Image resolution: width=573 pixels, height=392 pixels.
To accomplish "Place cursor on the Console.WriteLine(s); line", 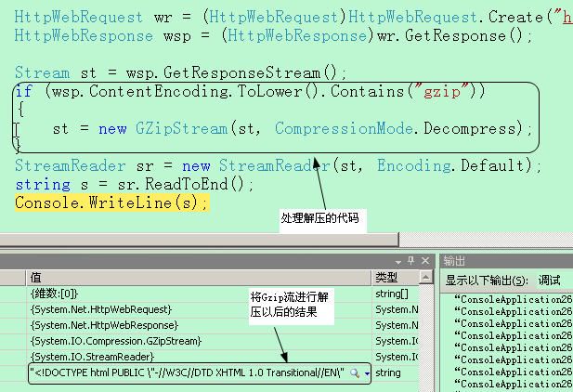I will coord(111,203).
